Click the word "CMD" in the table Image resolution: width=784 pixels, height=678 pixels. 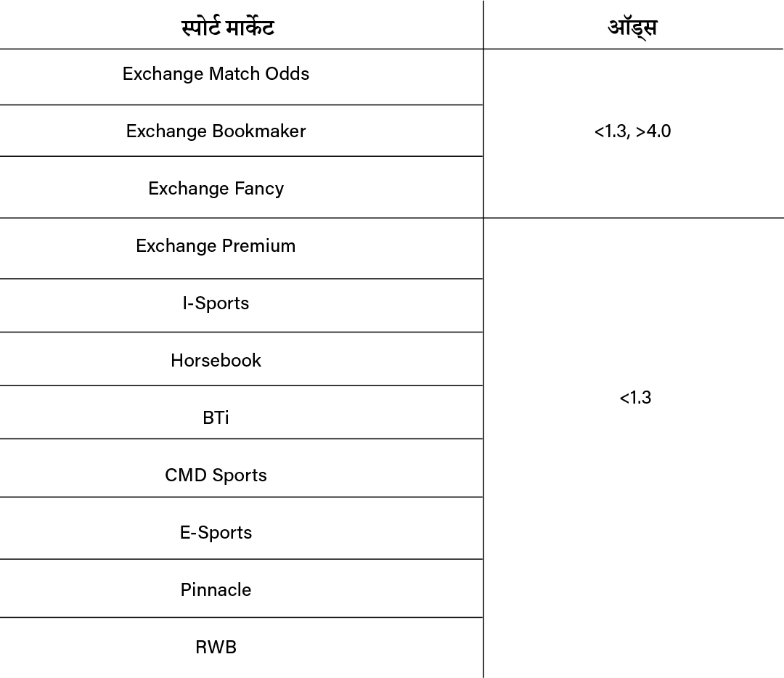click(184, 475)
